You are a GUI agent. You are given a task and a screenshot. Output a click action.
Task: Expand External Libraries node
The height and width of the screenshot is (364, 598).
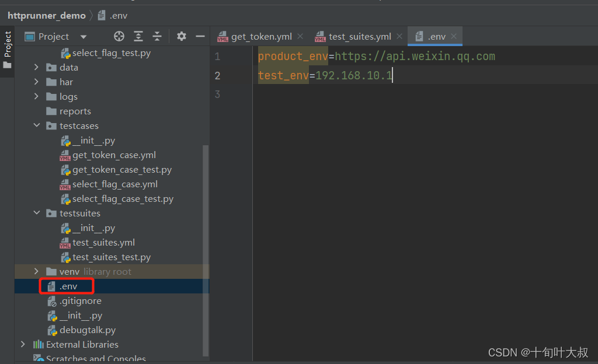tap(23, 344)
